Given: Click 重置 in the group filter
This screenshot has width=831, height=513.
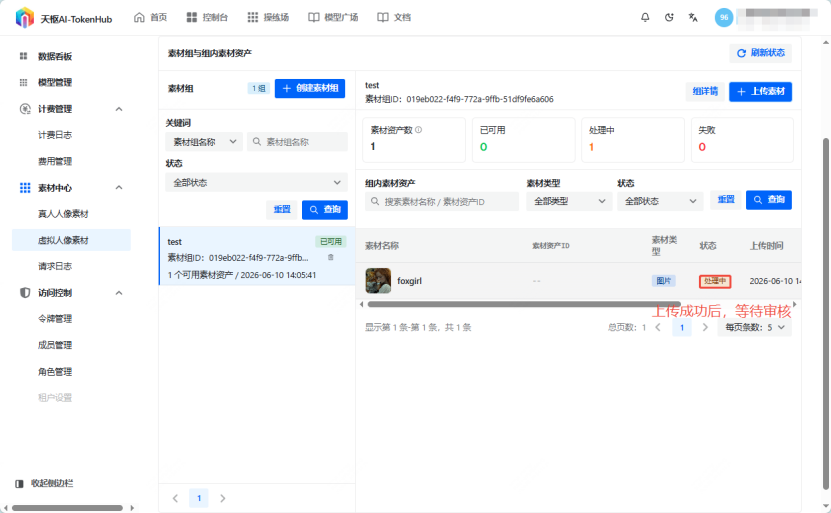Looking at the screenshot, I should coord(281,209).
